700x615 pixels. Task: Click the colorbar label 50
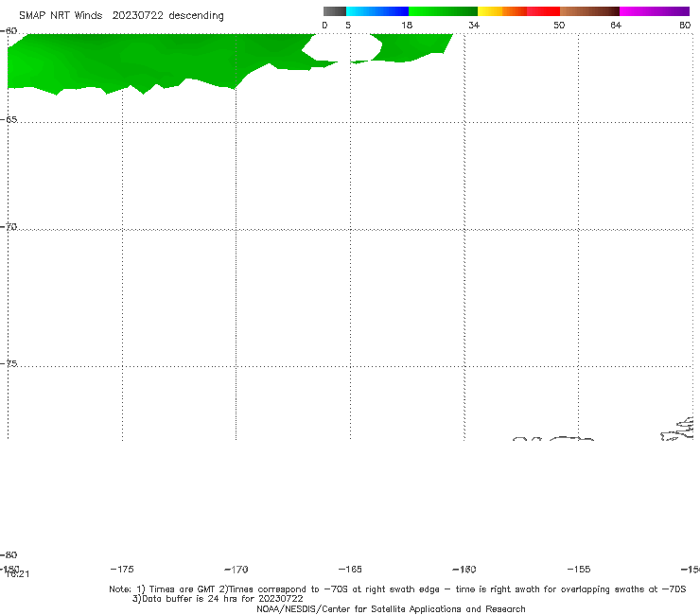[x=559, y=26]
